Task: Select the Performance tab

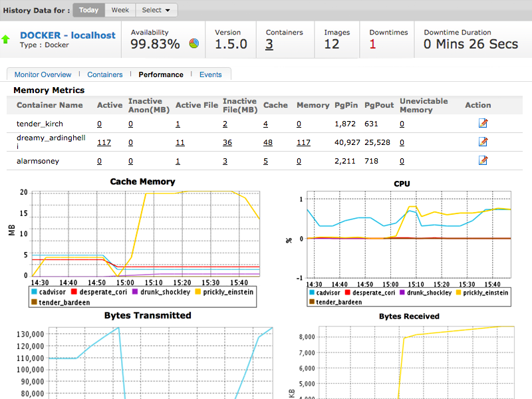Action: (161, 74)
